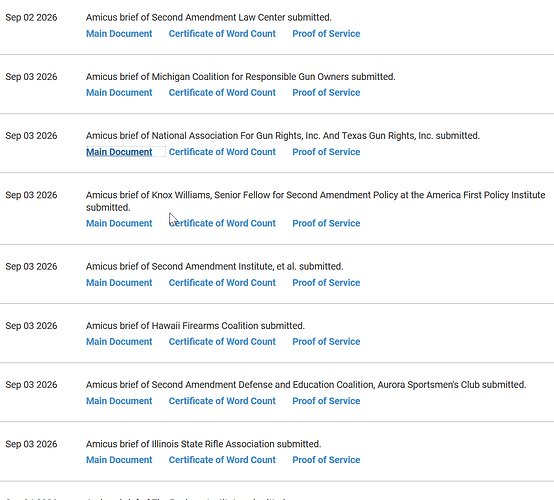
Task: Open Proof of Service for Hawaii Firearms Coalition
Action: tap(326, 342)
